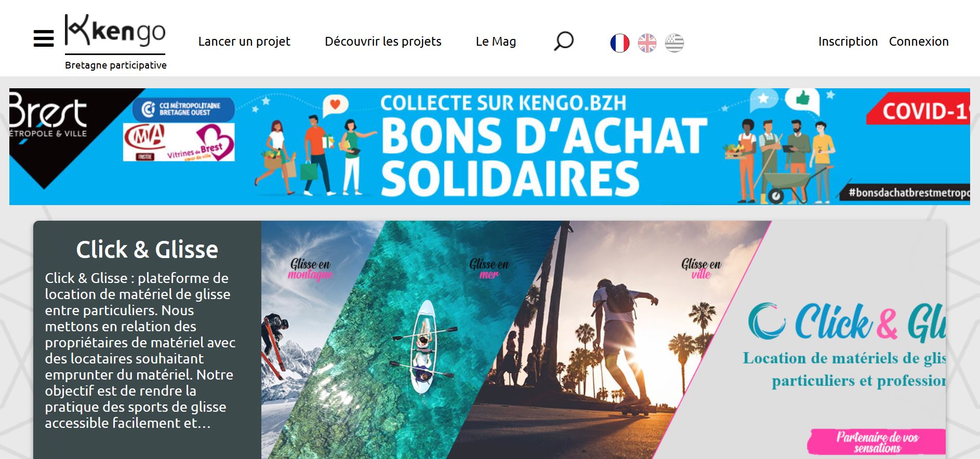
Task: Open the Lancer un projet menu
Action: pyautogui.click(x=244, y=42)
